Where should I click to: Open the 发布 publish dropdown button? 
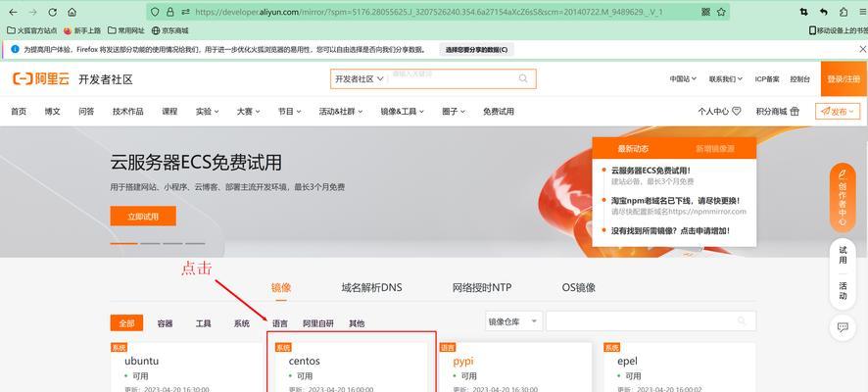tap(838, 111)
